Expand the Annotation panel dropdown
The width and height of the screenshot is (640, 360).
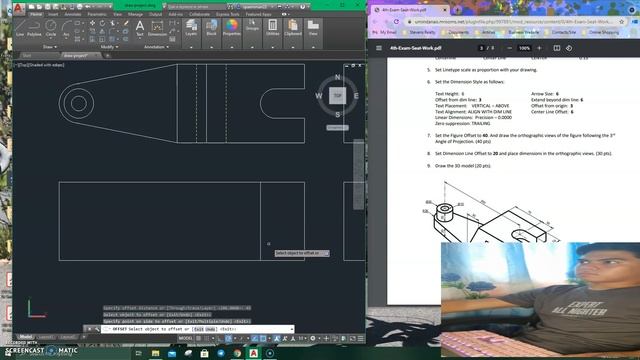coord(156,47)
